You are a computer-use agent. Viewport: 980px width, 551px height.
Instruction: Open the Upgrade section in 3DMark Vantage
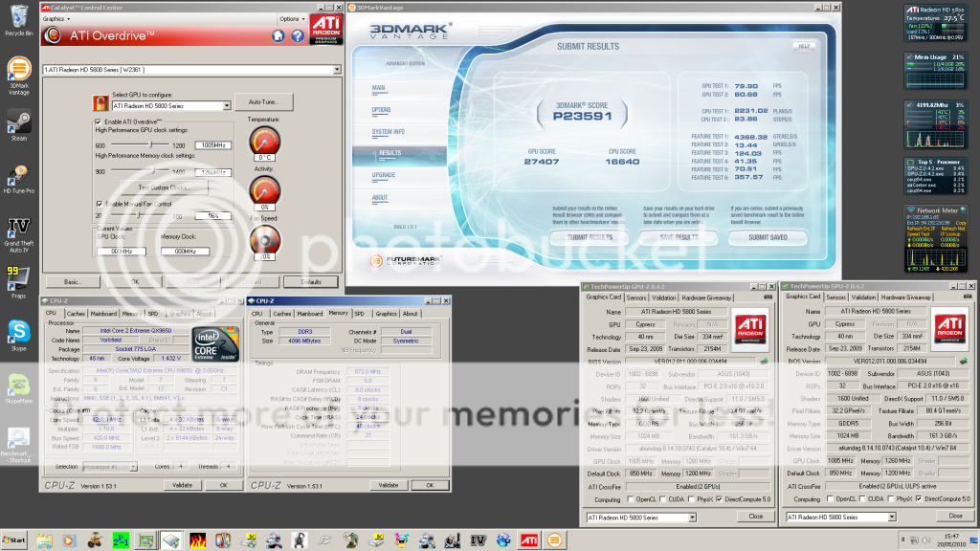click(383, 175)
